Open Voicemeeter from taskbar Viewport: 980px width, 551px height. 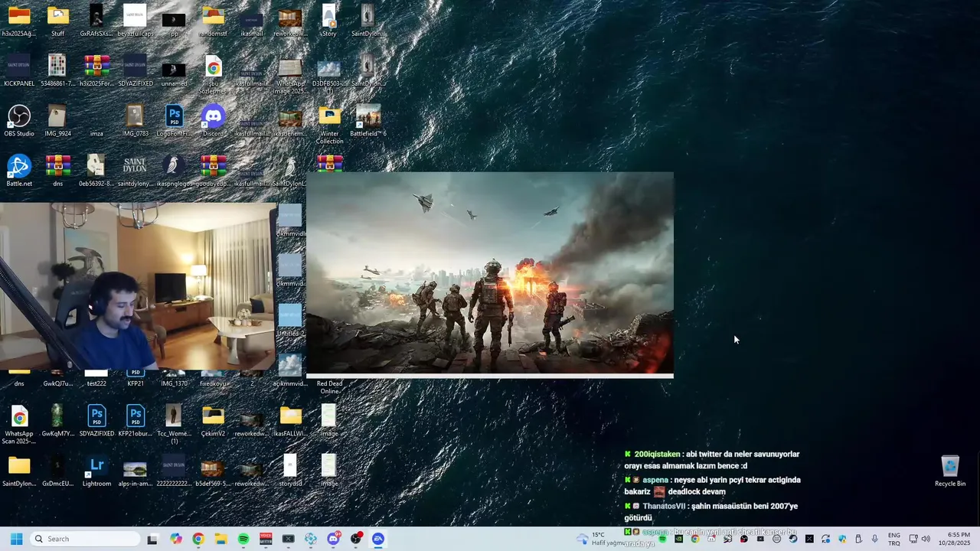pyautogui.click(x=266, y=539)
